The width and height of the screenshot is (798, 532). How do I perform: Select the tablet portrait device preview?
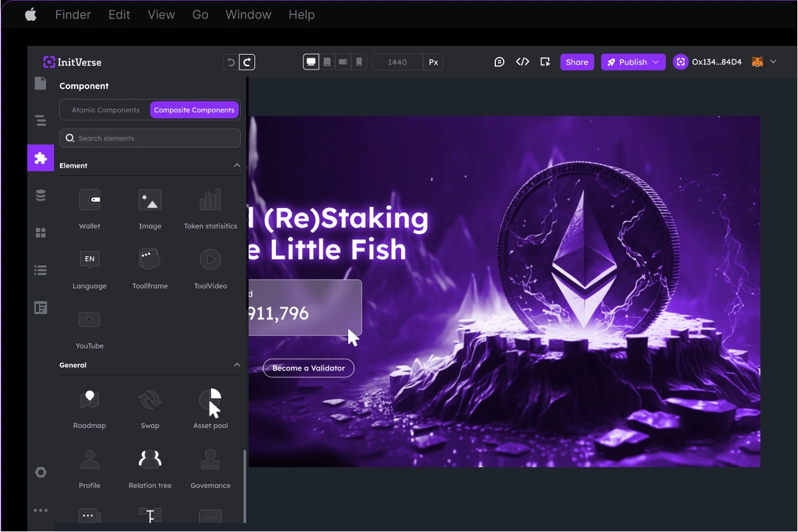click(x=327, y=62)
